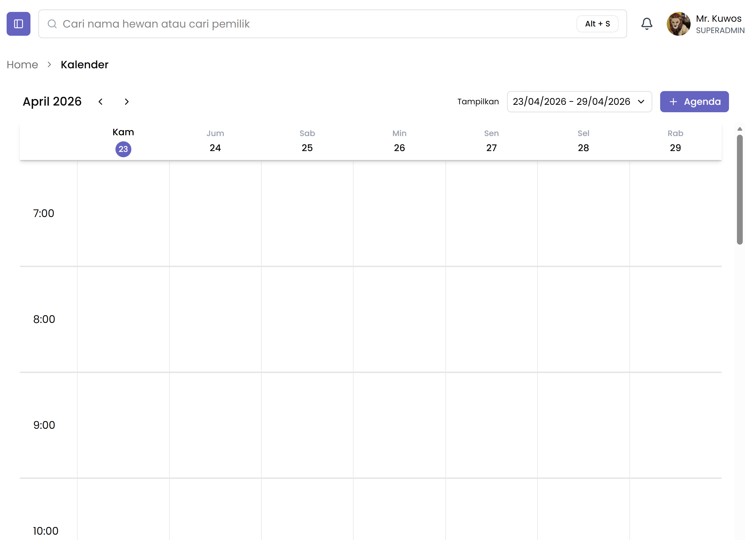The width and height of the screenshot is (756, 540).
Task: Toggle the sidebar panel button
Action: click(18, 24)
